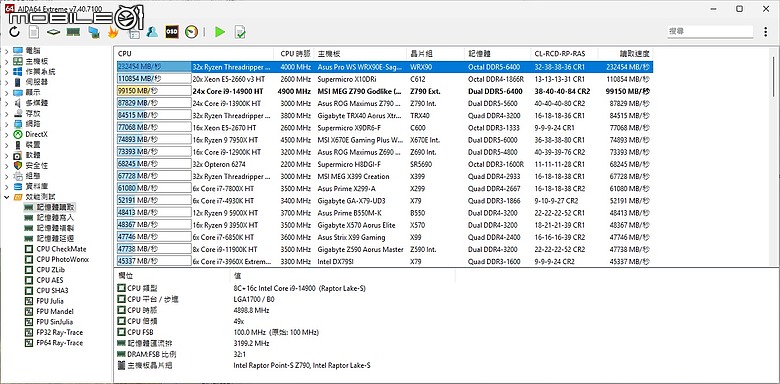Open the CPU AES benchmark

(50, 281)
